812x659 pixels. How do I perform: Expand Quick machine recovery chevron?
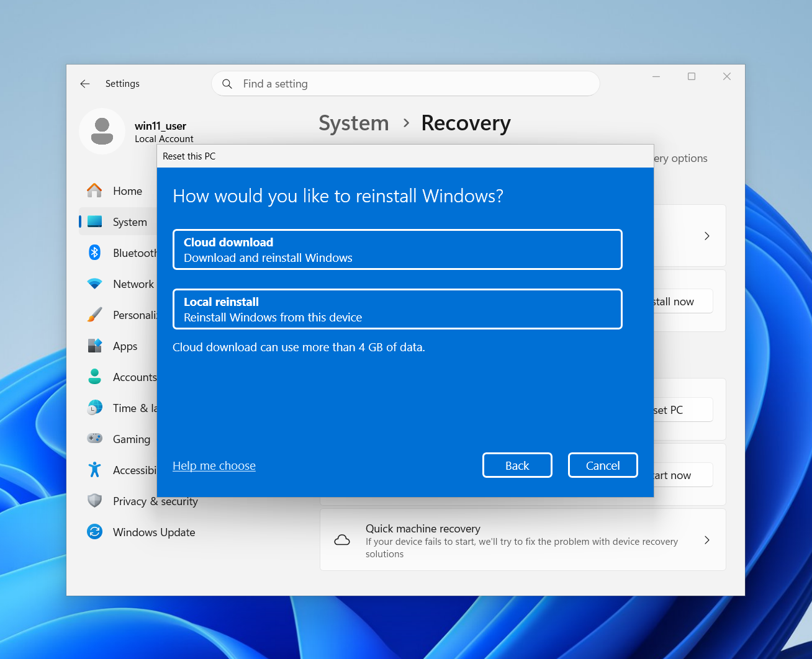point(707,540)
